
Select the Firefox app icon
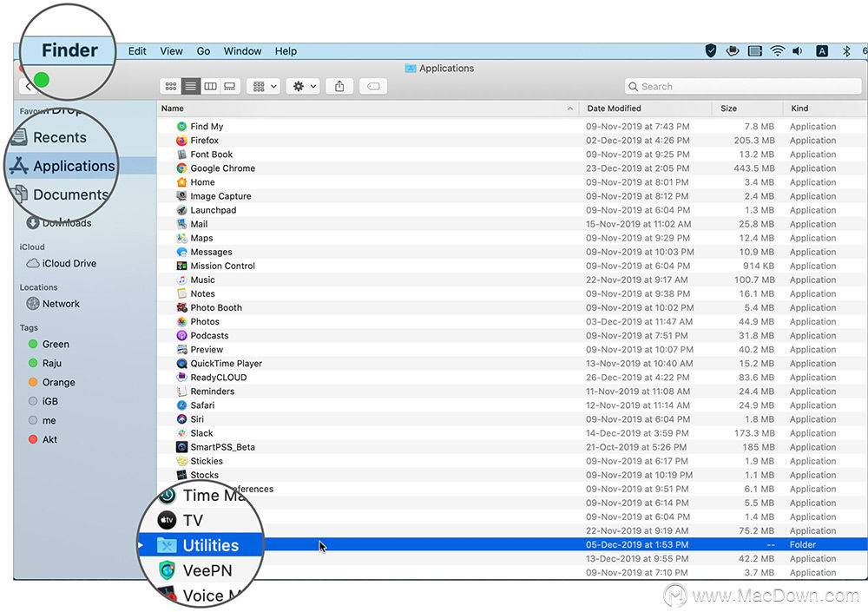(x=181, y=140)
